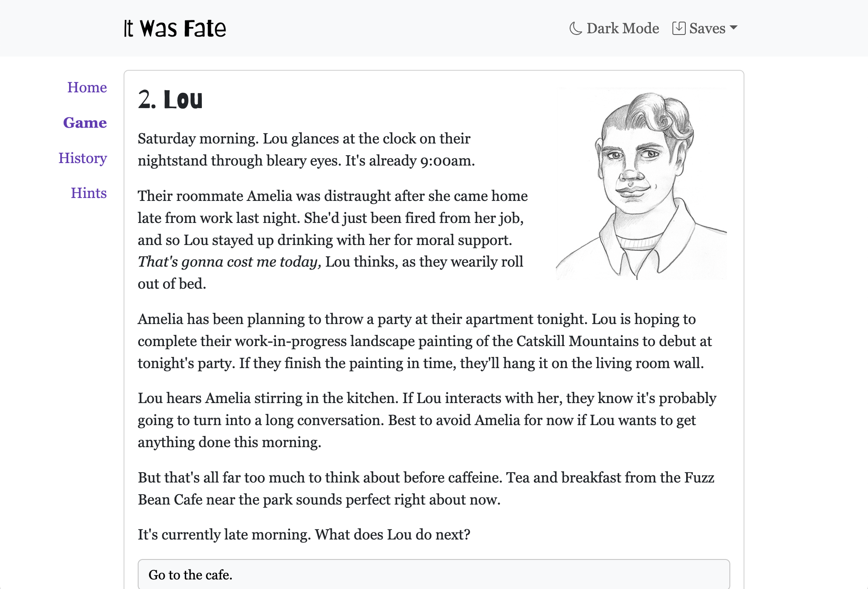Expand the caret arrow beside Saves
The height and width of the screenshot is (589, 868).
pos(734,28)
